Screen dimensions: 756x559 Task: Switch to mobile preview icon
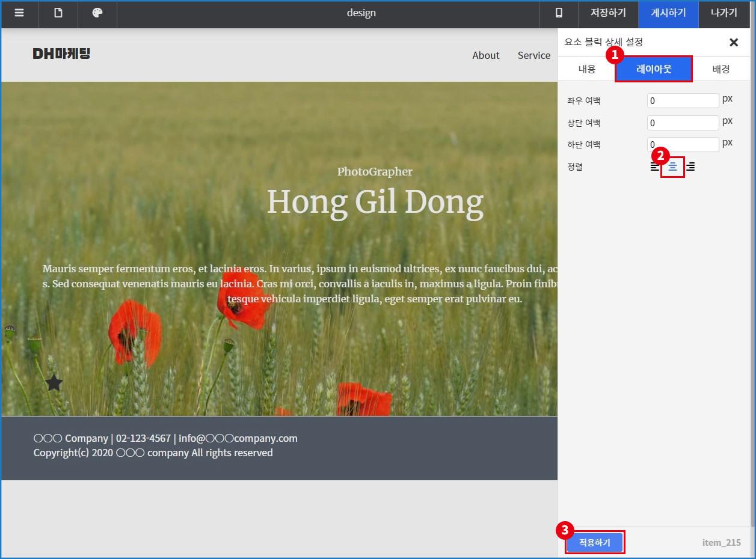(x=559, y=13)
